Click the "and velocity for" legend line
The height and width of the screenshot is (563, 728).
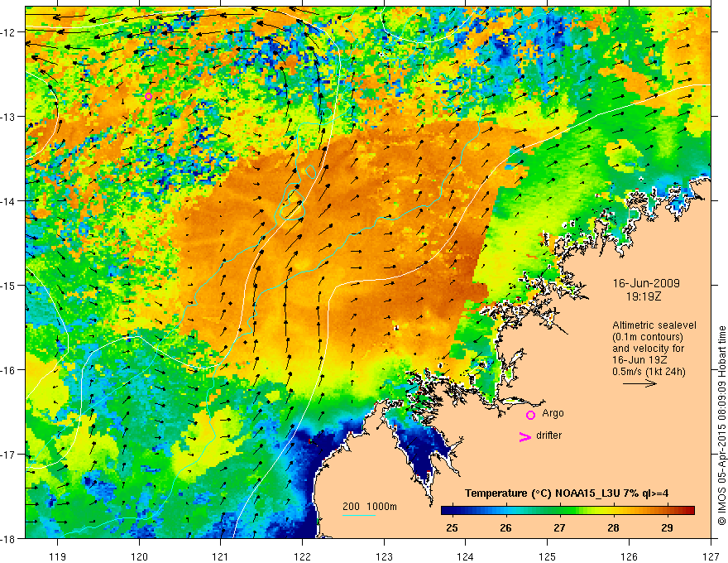[648, 349]
